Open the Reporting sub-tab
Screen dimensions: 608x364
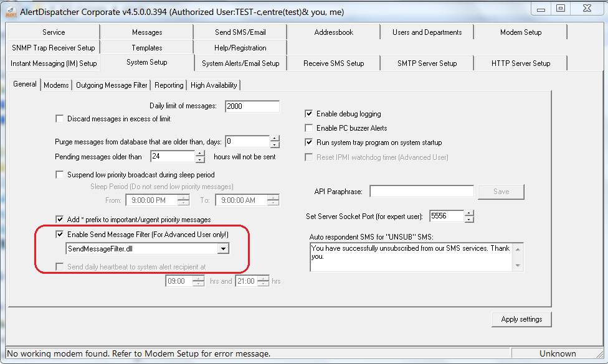pos(169,85)
